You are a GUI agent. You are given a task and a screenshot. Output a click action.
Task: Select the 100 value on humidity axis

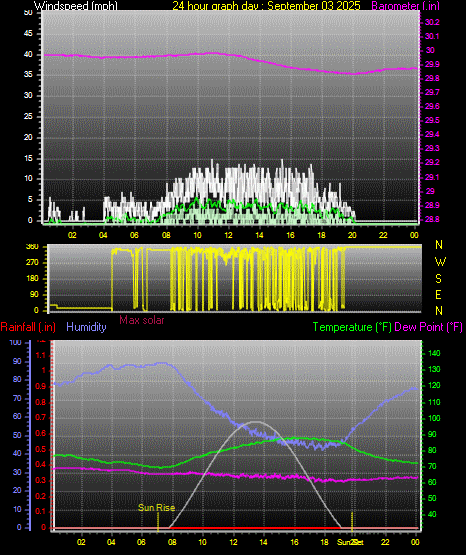click(15, 342)
